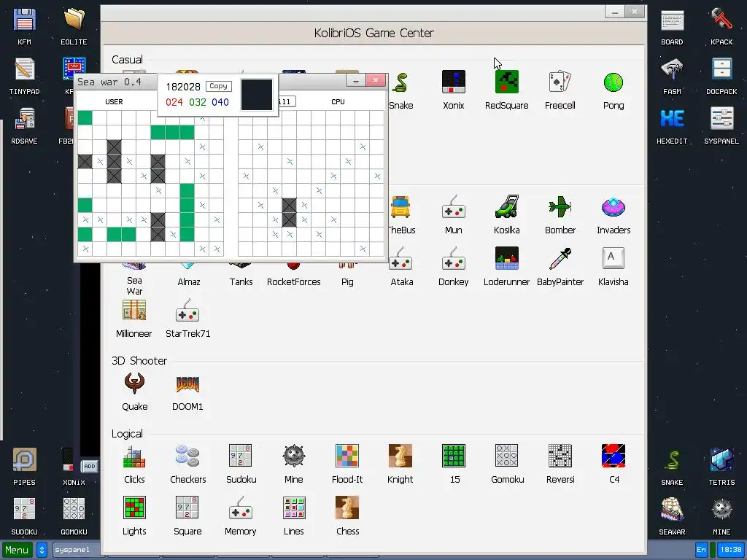Launch KPACK desktop icon
Image resolution: width=747 pixels, height=560 pixels.
(x=721, y=27)
